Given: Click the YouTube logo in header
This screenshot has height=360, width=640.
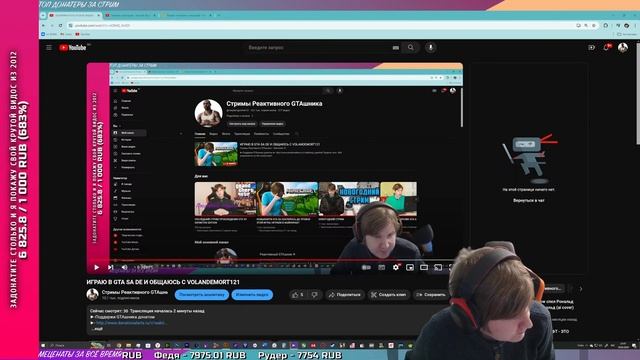Looking at the screenshot, I should (73, 48).
